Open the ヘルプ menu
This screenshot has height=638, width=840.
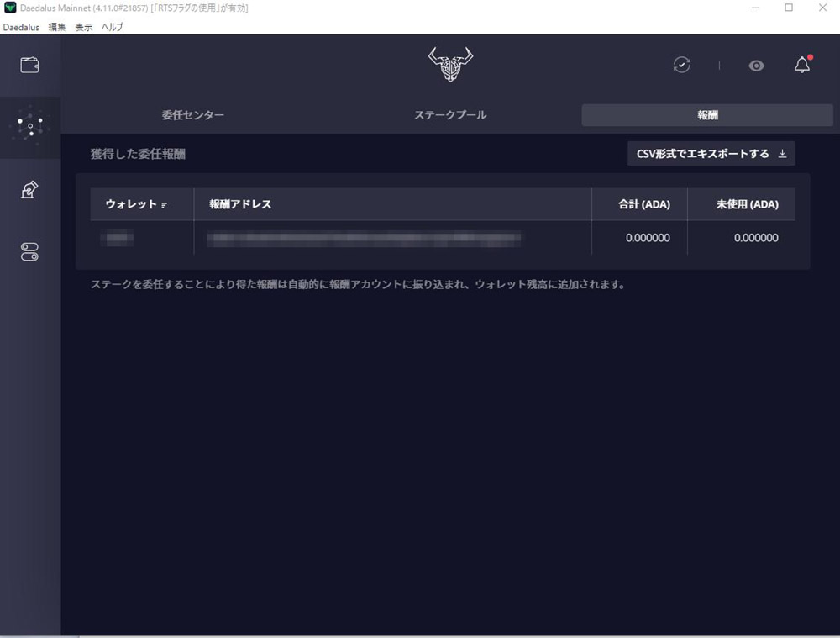(x=112, y=27)
